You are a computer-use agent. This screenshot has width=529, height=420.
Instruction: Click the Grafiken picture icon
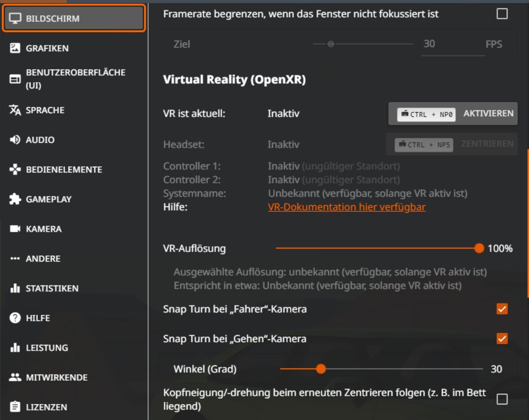[15, 48]
